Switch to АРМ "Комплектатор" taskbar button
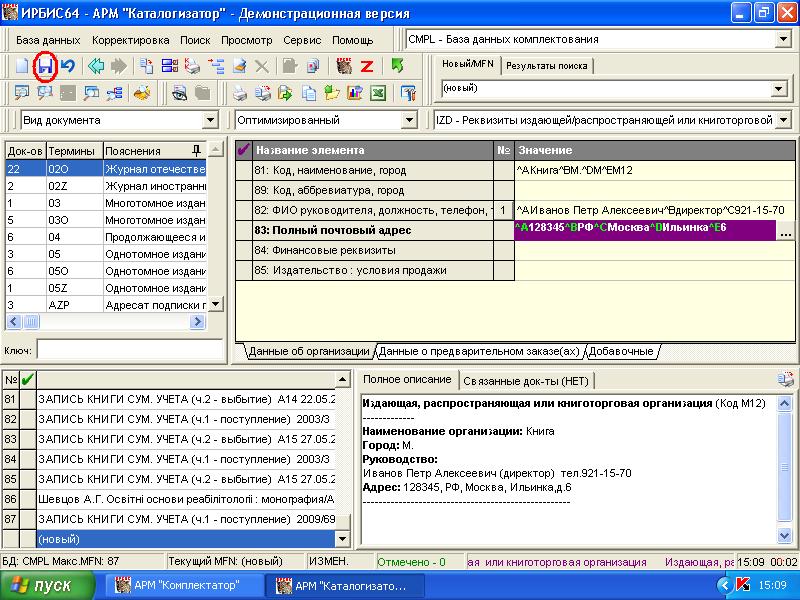This screenshot has width=800, height=600. tap(184, 585)
